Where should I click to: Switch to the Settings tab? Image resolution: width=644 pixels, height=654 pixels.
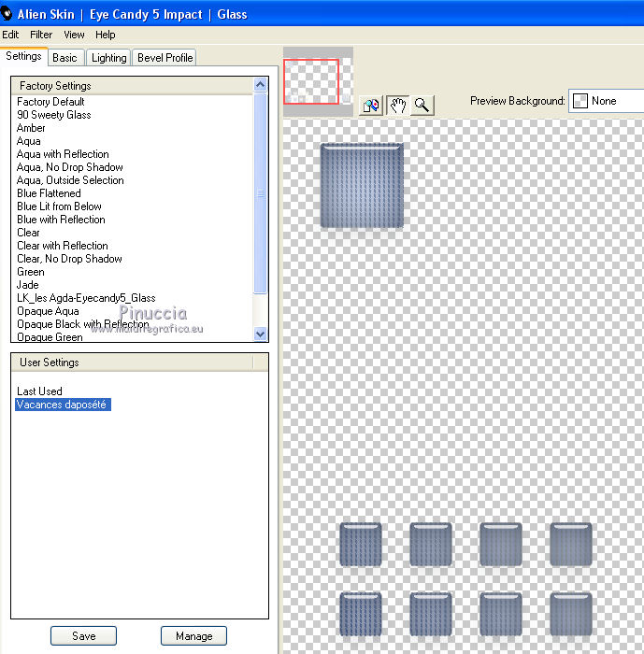(x=23, y=56)
